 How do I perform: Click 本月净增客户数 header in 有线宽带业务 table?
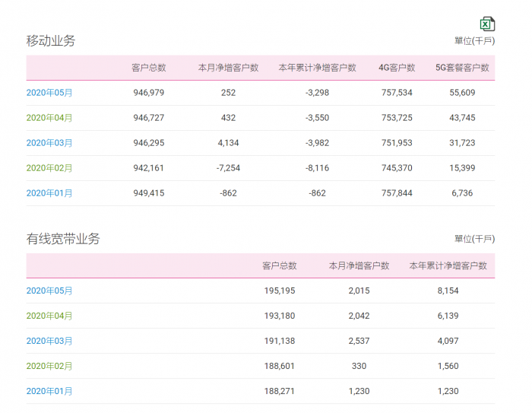(359, 266)
